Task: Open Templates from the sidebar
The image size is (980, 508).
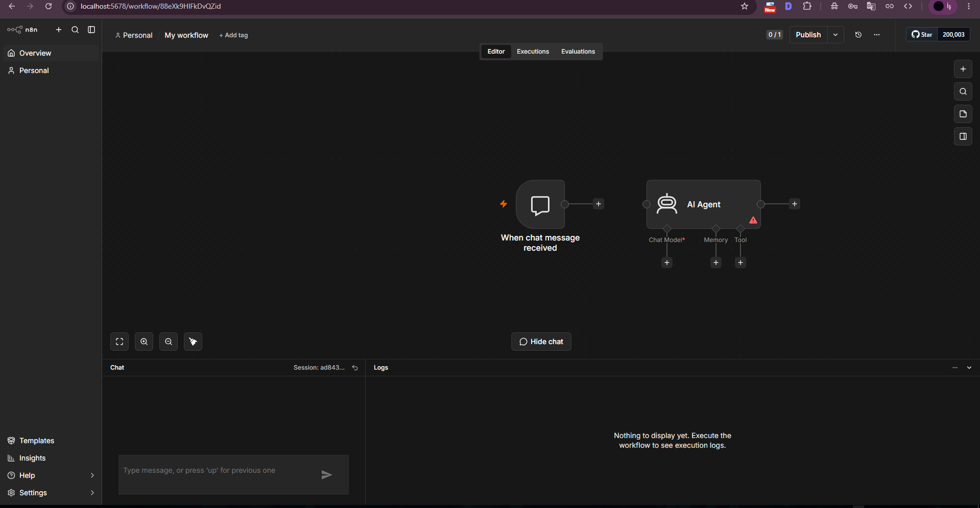Action: [x=51, y=441]
